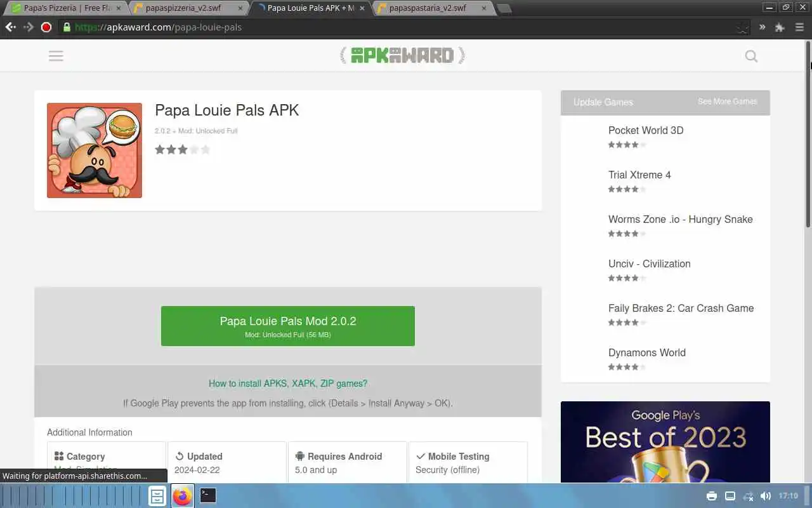The image size is (812, 508).
Task: Click See More Games link
Action: (x=728, y=102)
